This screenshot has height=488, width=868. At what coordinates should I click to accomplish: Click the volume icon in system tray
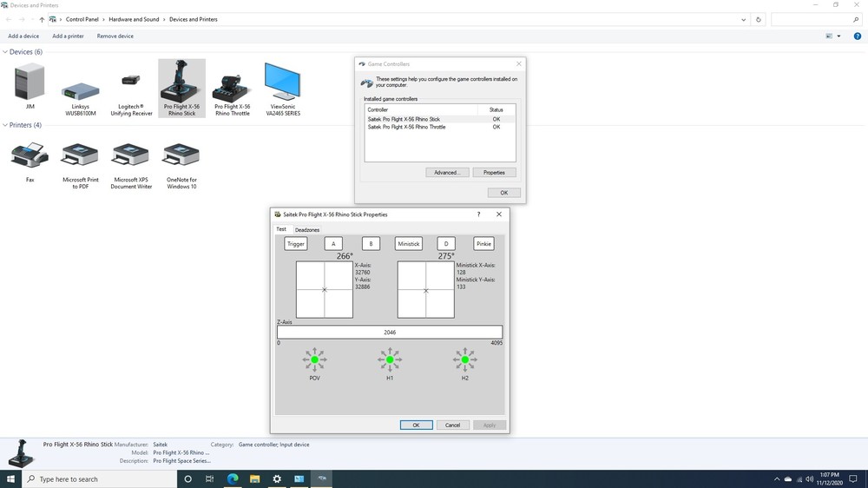[810, 479]
